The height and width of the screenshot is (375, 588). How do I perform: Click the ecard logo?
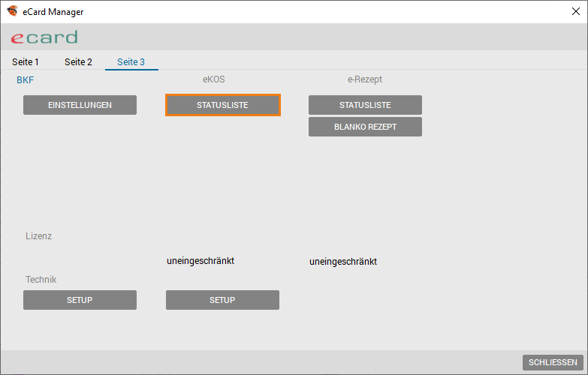44,37
